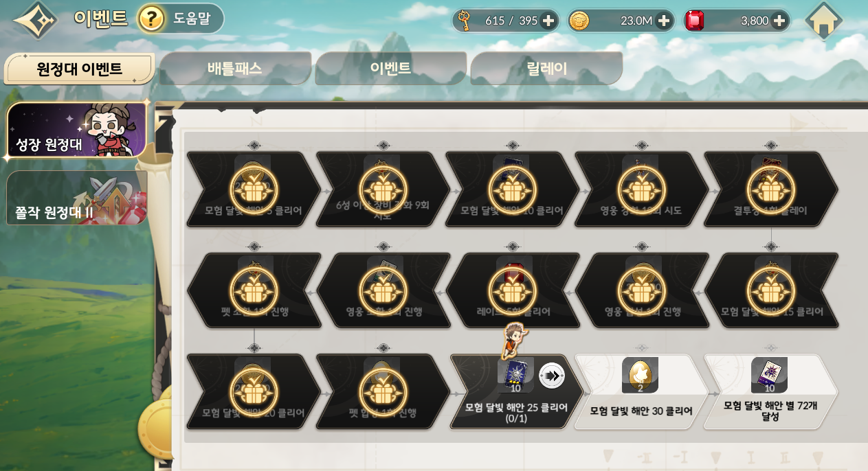Click the egg reward icon for 30 클리어
This screenshot has height=471, width=868.
click(640, 375)
